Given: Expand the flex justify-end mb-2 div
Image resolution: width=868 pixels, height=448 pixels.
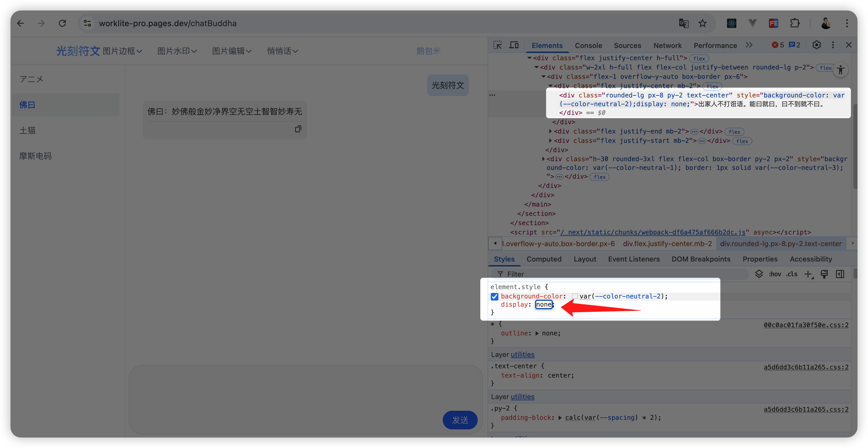Looking at the screenshot, I should click(550, 131).
